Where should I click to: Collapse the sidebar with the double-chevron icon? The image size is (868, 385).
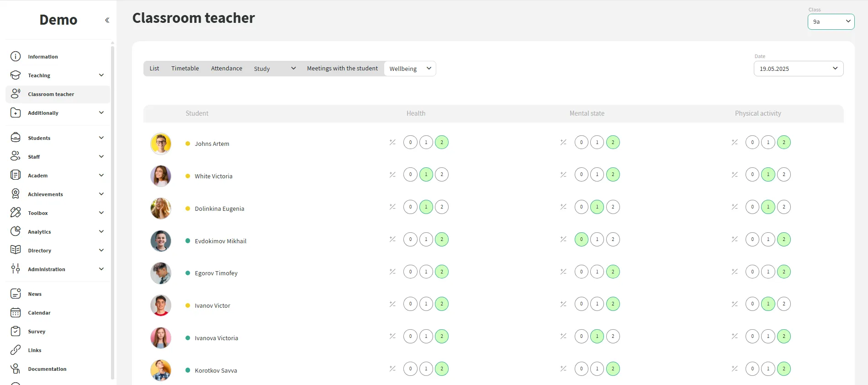[107, 20]
